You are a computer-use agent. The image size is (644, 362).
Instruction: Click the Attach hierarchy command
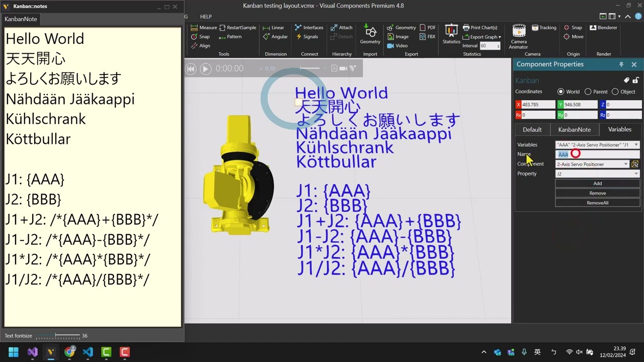pyautogui.click(x=342, y=28)
